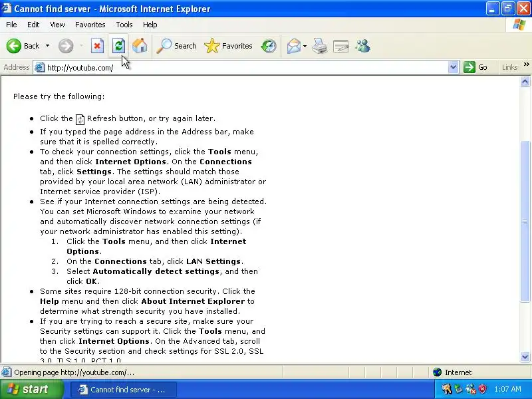Expand the address bar dropdown list

tap(453, 67)
